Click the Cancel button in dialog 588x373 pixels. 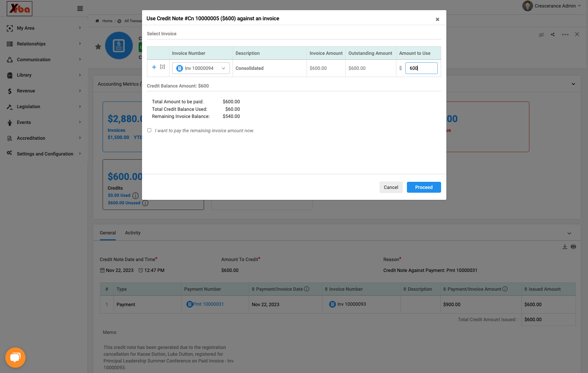click(x=391, y=187)
